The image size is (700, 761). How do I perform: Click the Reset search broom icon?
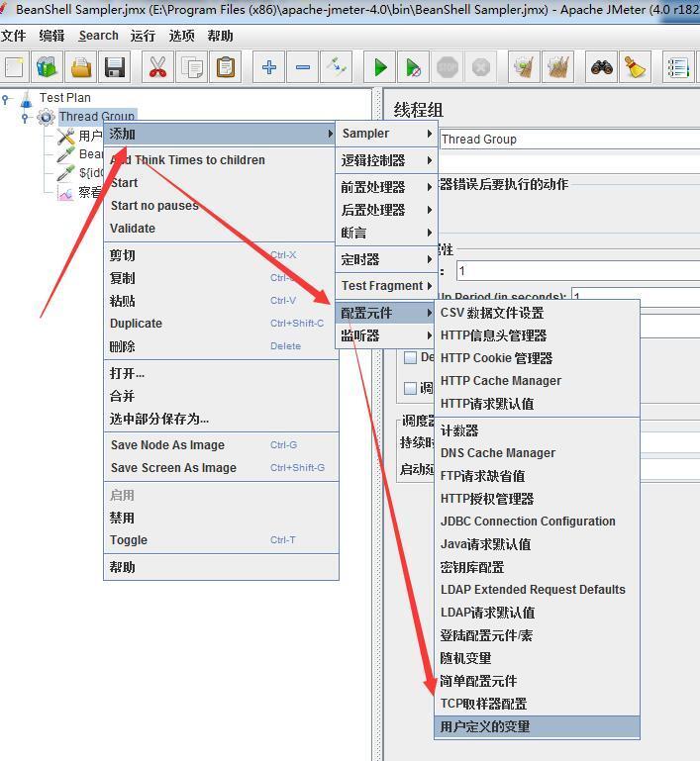pos(635,67)
